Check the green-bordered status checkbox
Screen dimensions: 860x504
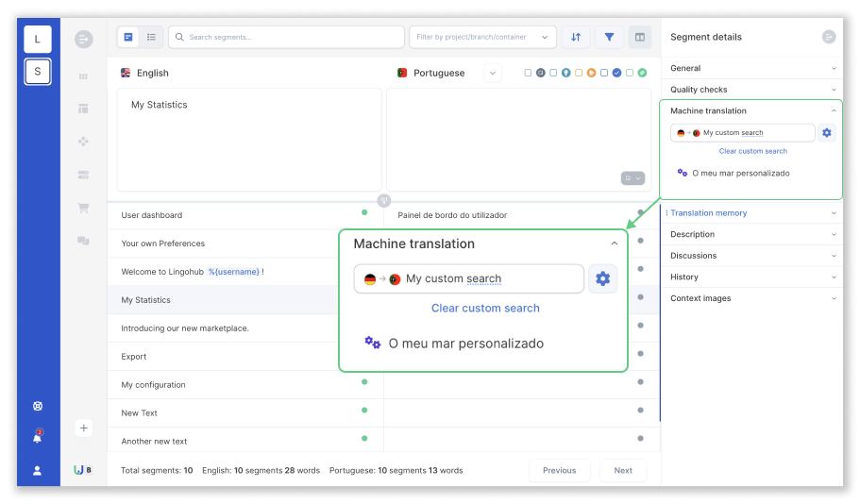pyautogui.click(x=630, y=73)
